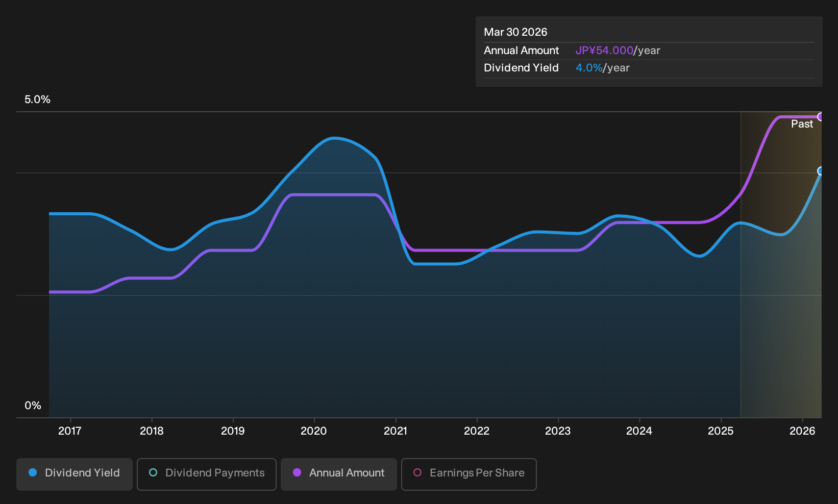The height and width of the screenshot is (504, 838).
Task: Show the Earnings Per Share series
Action: coord(469,474)
